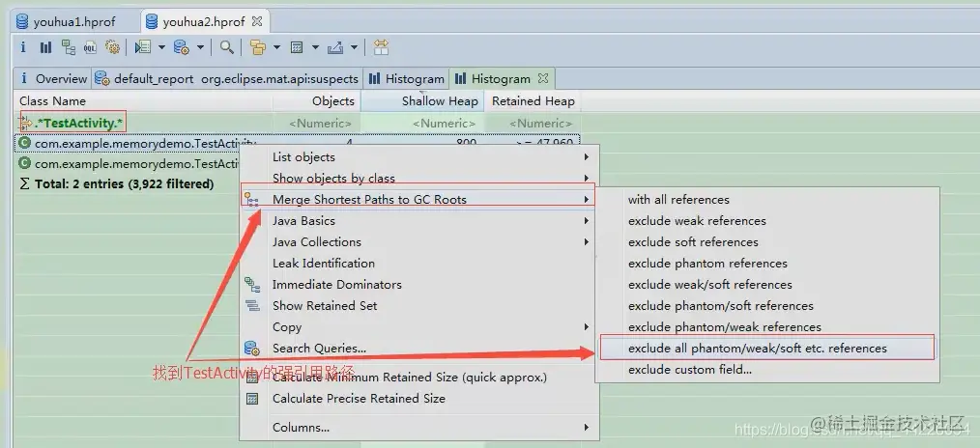Viewport: 980px width, 448px height.
Task: Open the OQL query editor icon
Action: (x=90, y=46)
